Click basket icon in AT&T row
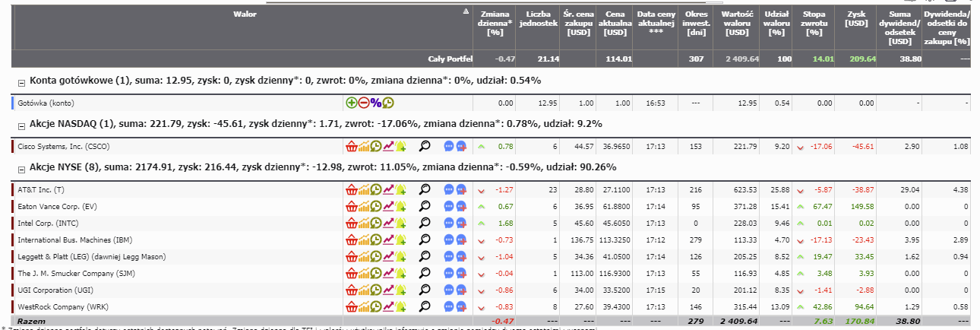Screen dimensions: 980x330 [x=352, y=189]
